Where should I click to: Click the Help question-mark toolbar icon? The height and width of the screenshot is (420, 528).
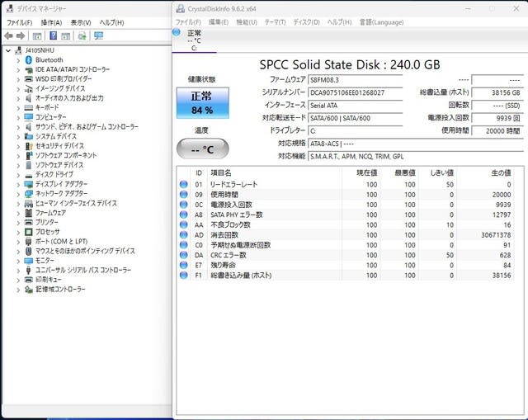(x=53, y=35)
